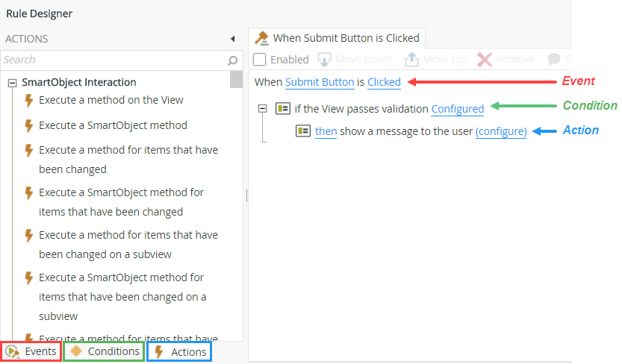Click the show message action rule icon
The image size is (622, 364).
(x=303, y=131)
